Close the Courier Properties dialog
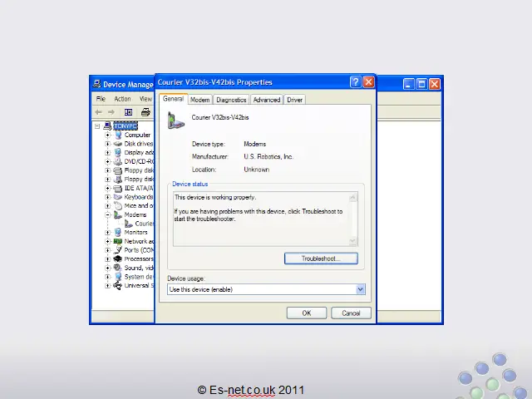This screenshot has height=399, width=532. tap(368, 82)
